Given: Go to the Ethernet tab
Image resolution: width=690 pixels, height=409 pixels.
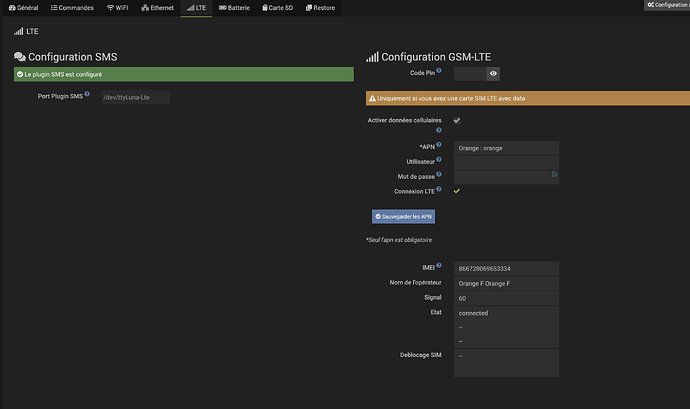Looking at the screenshot, I should (157, 8).
